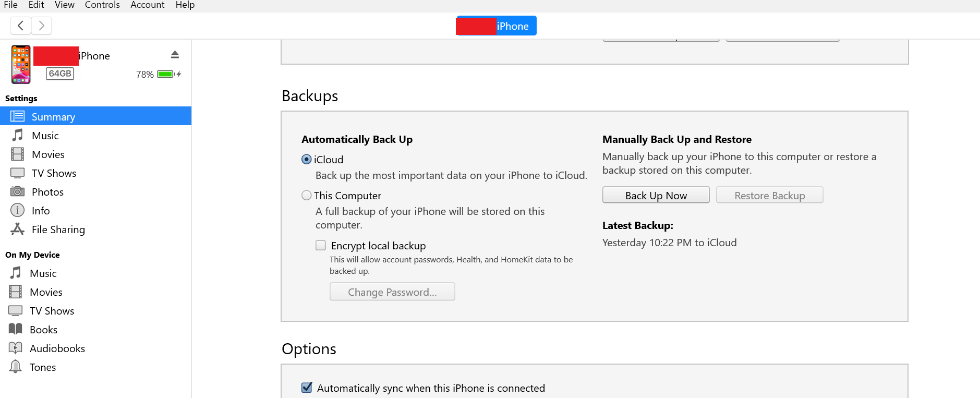The height and width of the screenshot is (398, 980).
Task: Open Books label in the sidebar
Action: pos(43,330)
